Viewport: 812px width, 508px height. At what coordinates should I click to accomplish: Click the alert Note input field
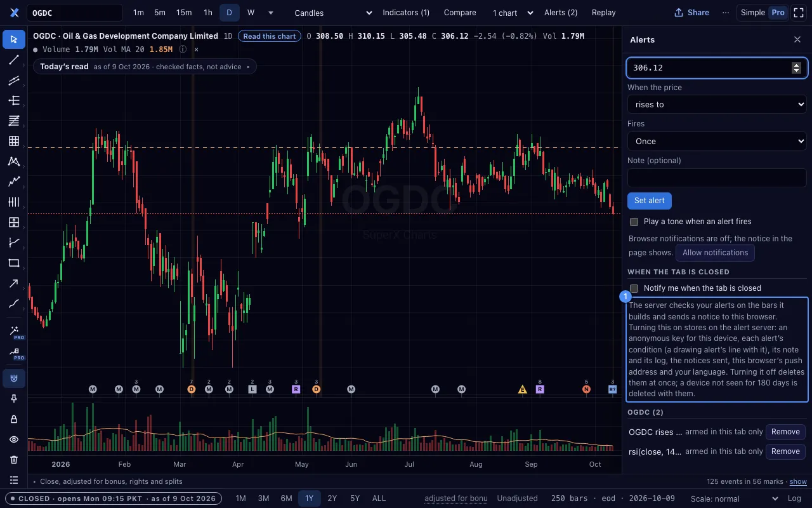[717, 178]
